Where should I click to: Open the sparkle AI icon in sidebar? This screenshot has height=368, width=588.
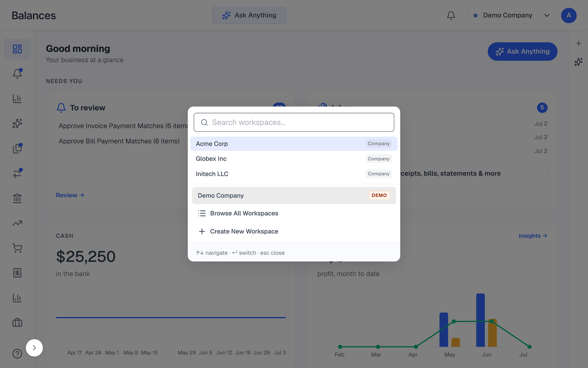coord(17,124)
